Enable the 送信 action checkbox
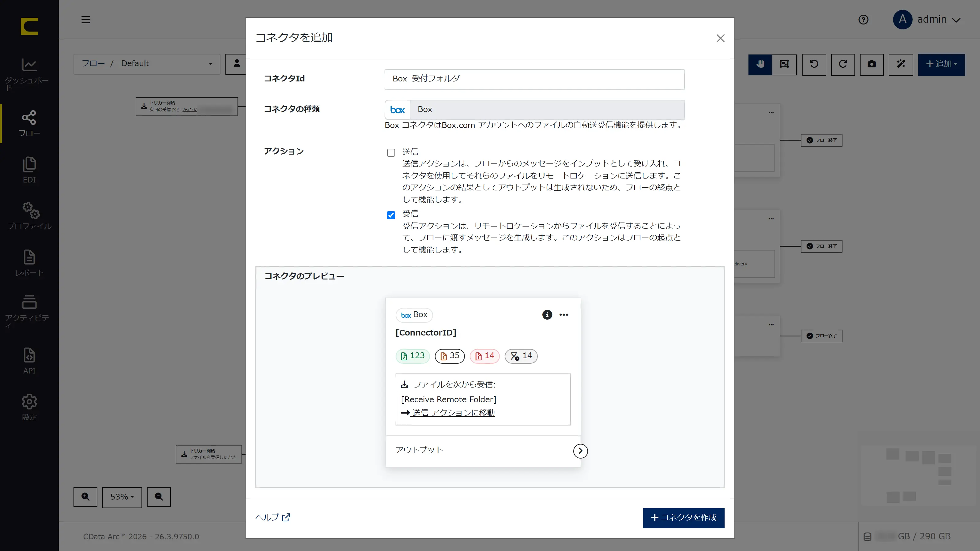Screen dimensions: 980x551 391,152
